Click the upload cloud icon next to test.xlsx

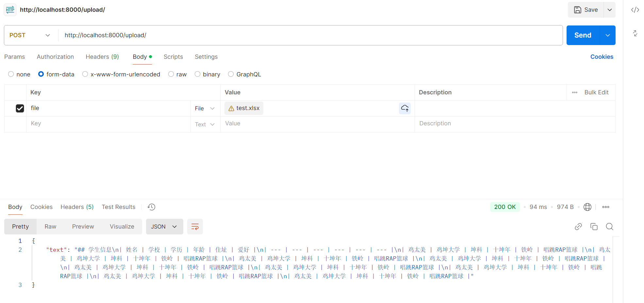click(405, 108)
